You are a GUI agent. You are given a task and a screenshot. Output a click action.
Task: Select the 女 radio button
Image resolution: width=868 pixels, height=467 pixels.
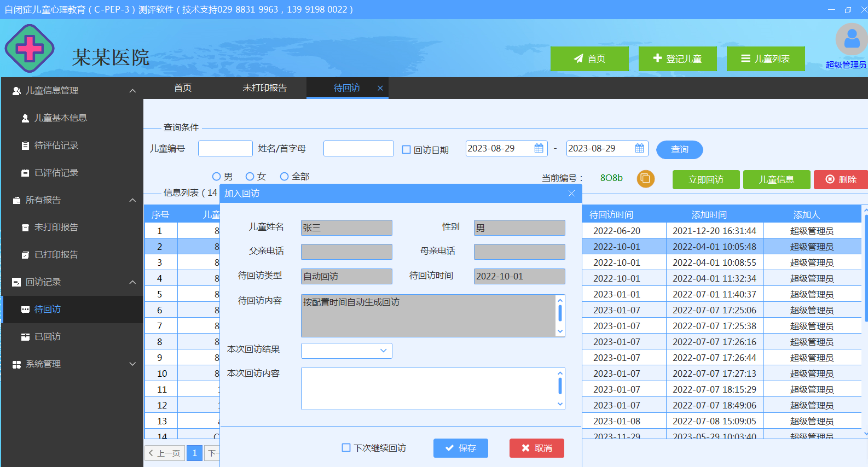point(250,177)
